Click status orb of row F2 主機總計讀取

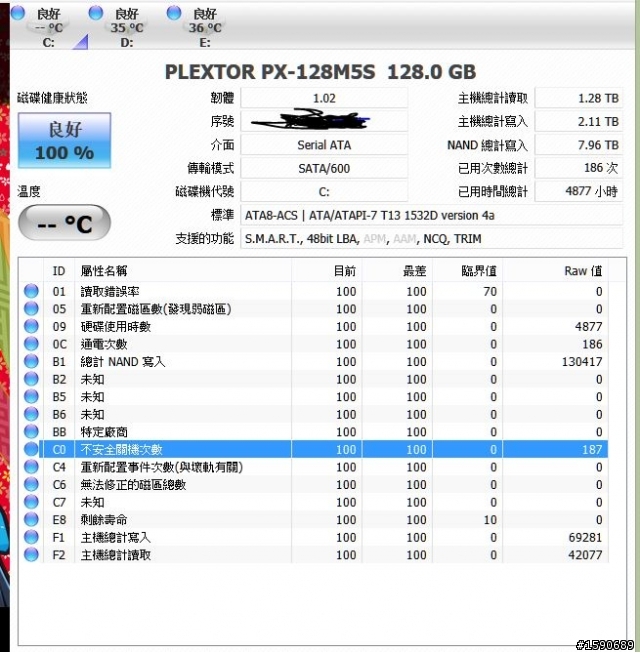click(31, 555)
